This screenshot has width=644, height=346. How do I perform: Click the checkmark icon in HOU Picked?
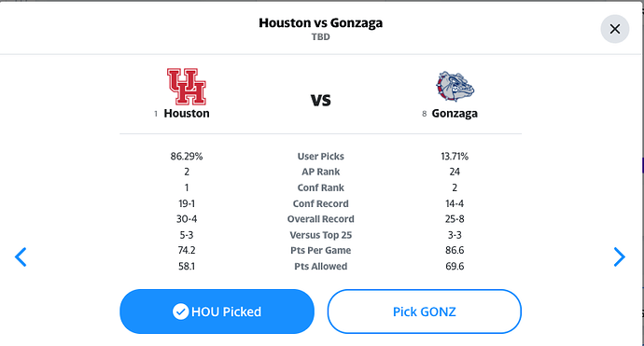[x=180, y=311]
